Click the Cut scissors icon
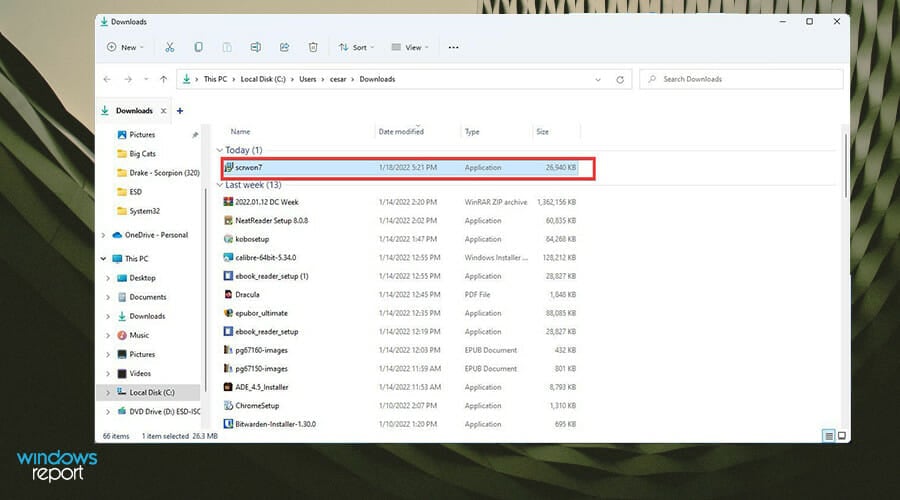The height and width of the screenshot is (500, 900). pos(170,47)
